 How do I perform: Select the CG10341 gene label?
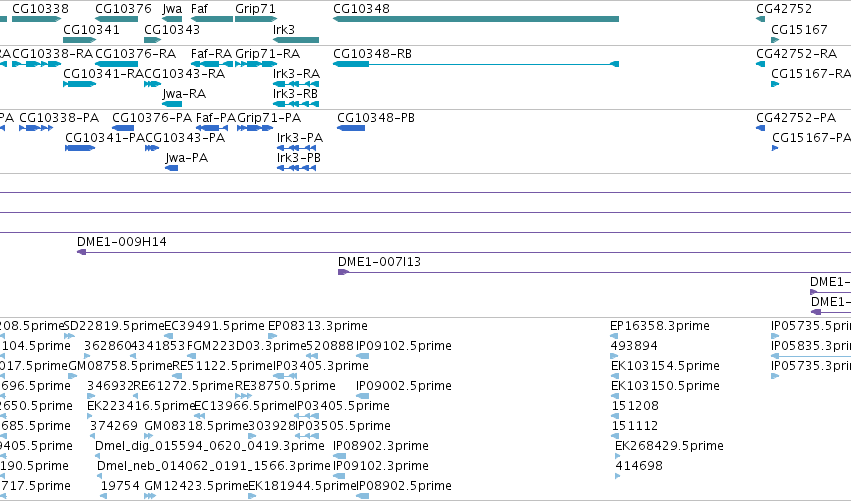pyautogui.click(x=91, y=29)
